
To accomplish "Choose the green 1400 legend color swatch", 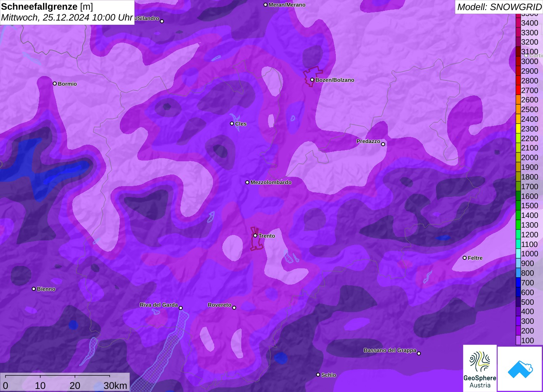I will pyautogui.click(x=518, y=215).
